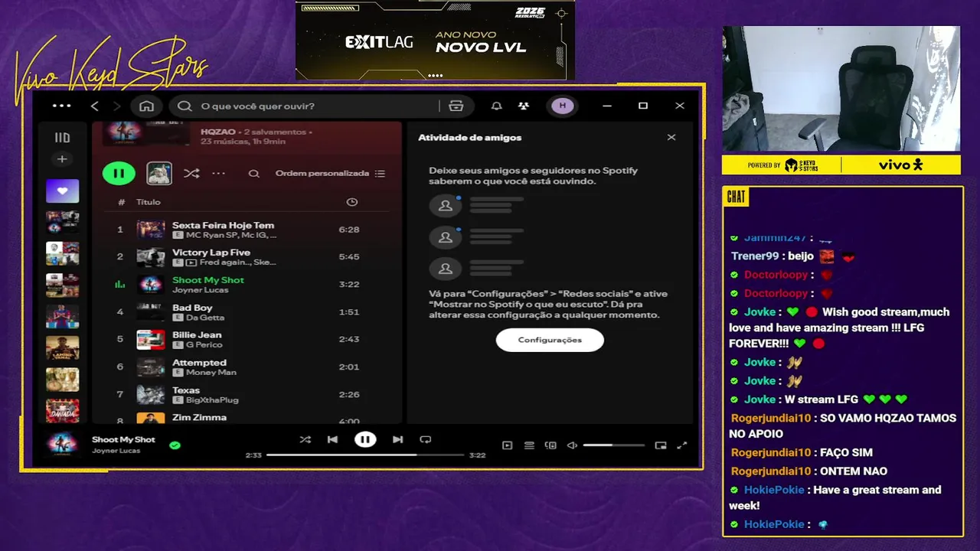Open the Liked Songs heart tile

pyautogui.click(x=62, y=191)
